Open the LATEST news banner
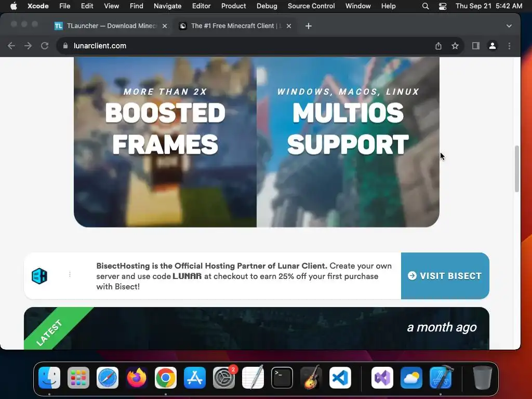 tap(257, 328)
